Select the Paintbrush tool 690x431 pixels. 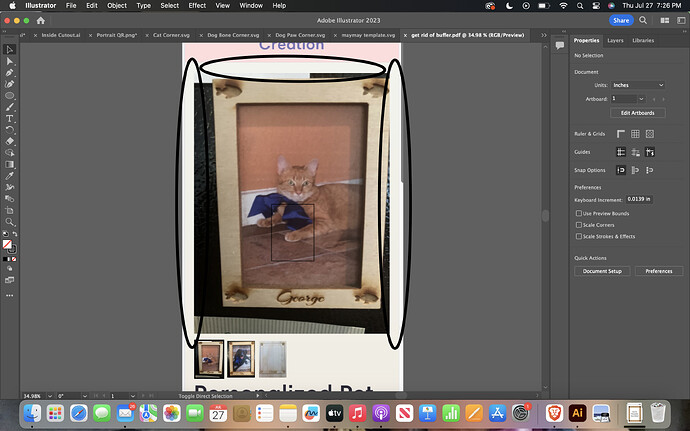click(x=10, y=107)
